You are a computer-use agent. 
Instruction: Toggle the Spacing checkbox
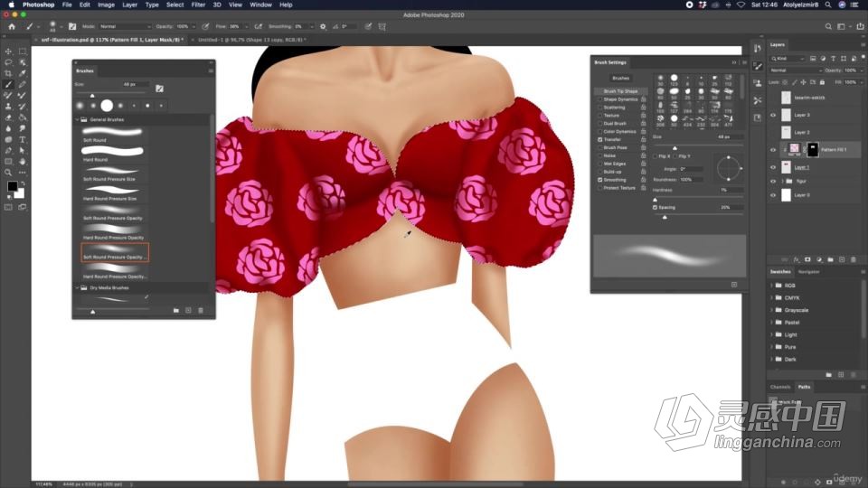656,208
